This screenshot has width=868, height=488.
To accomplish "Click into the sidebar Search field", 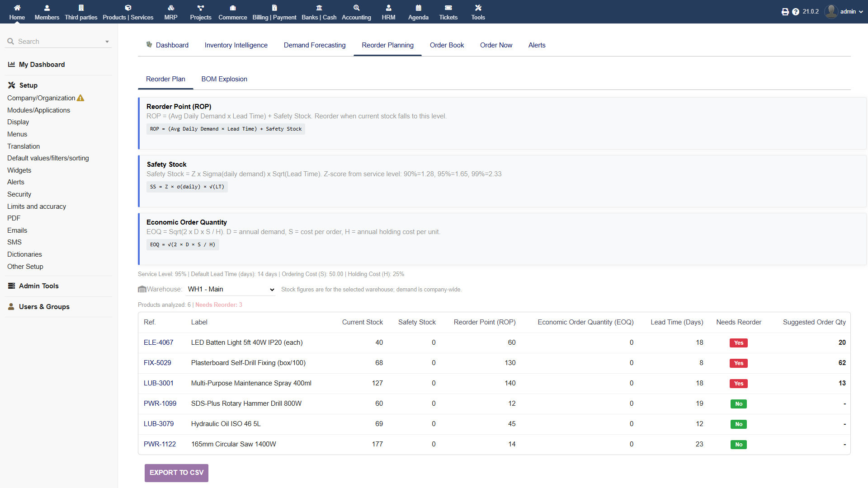I will tap(59, 42).
